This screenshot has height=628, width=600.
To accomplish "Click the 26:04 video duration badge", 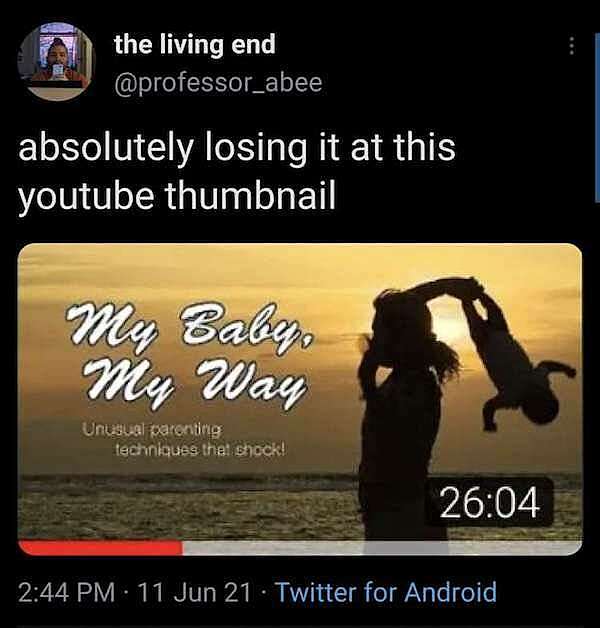I will tap(489, 503).
